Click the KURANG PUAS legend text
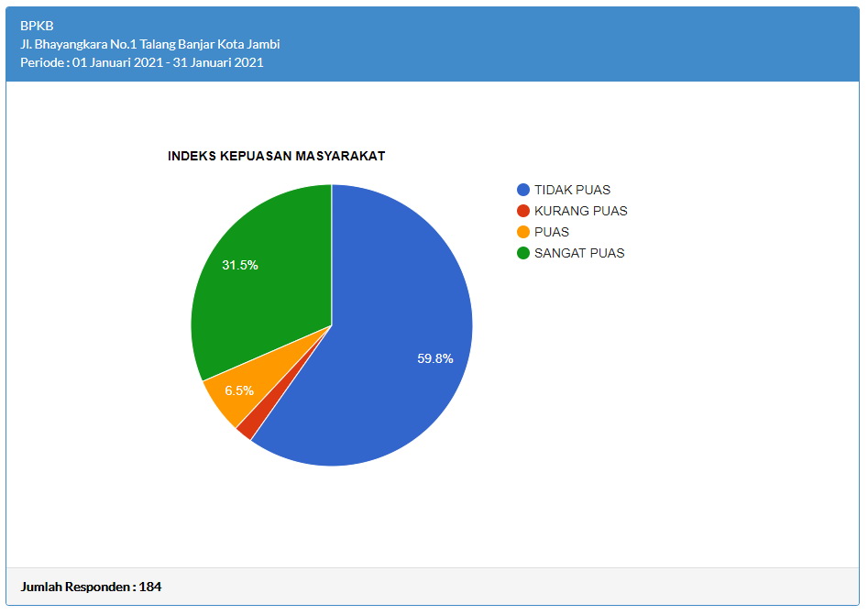868x615 pixels. click(x=580, y=211)
